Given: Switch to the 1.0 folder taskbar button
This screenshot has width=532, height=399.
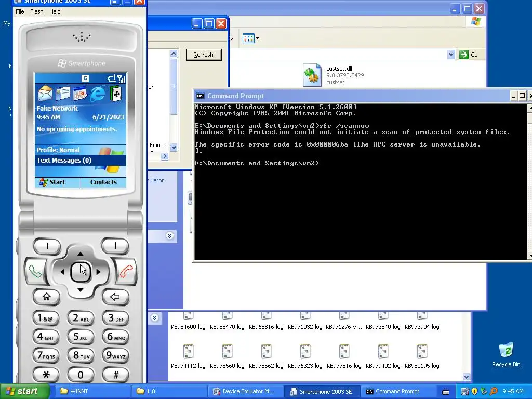Looking at the screenshot, I should pyautogui.click(x=169, y=391).
